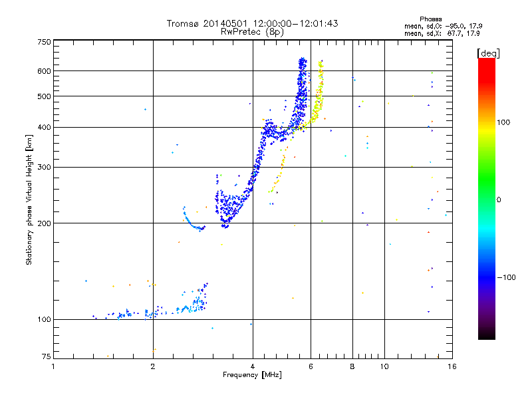Click the plot title 'Tromsø 20140501 12:00:00-12:01:43'

pyautogui.click(x=252, y=23)
